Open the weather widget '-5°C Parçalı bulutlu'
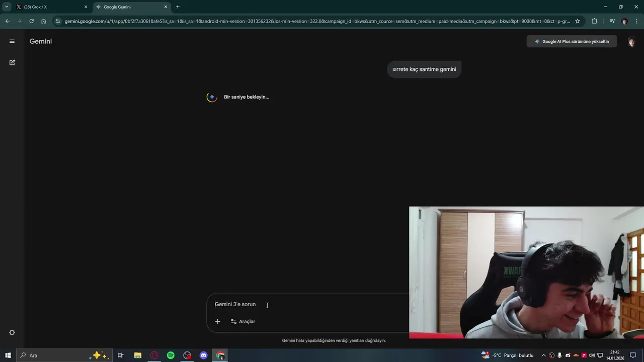Viewport: 644px width, 362px height. coord(508,355)
